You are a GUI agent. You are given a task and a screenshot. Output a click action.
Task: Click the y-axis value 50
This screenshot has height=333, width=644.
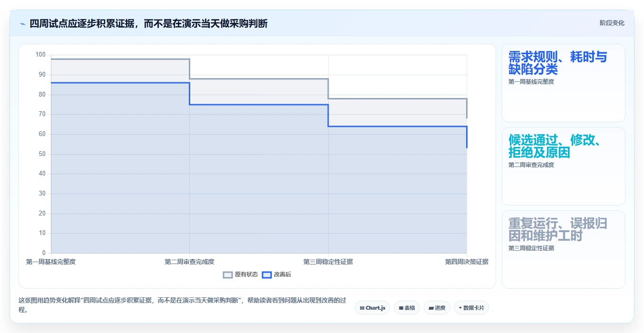coord(42,154)
